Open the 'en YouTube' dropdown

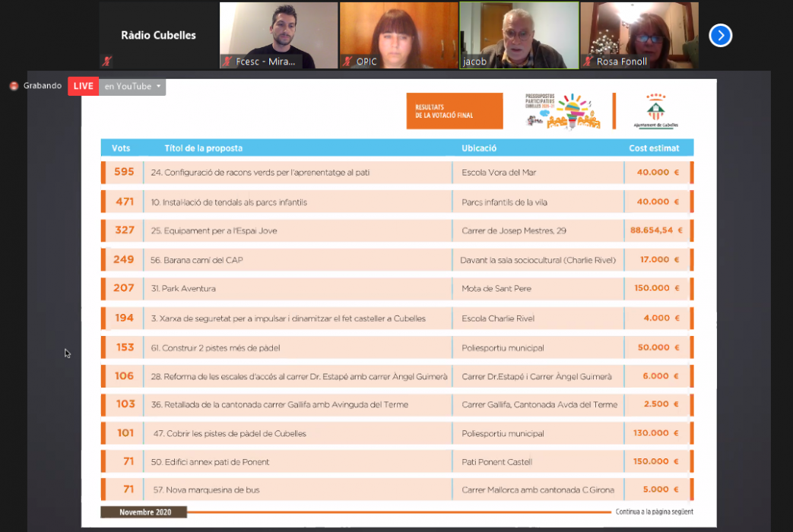click(132, 87)
